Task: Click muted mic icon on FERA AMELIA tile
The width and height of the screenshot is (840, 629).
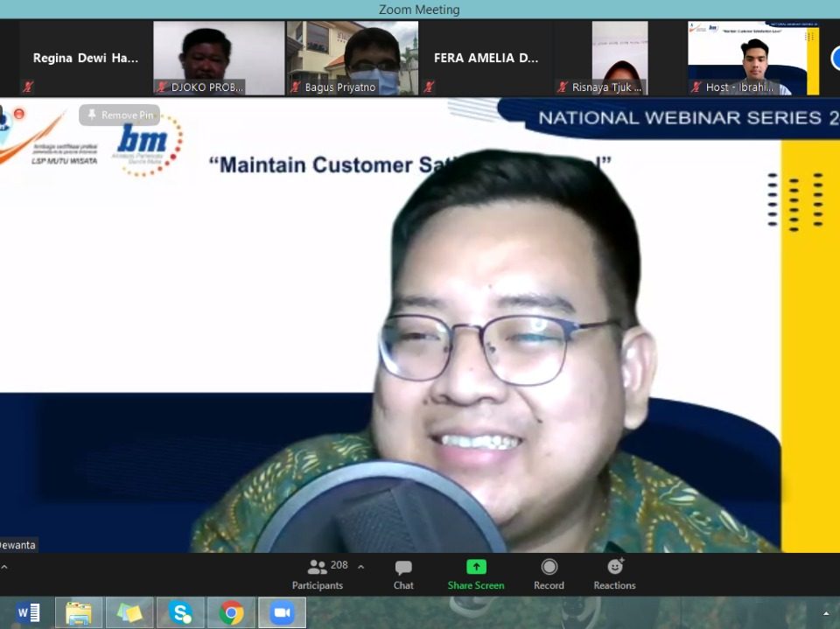Action: (429, 87)
